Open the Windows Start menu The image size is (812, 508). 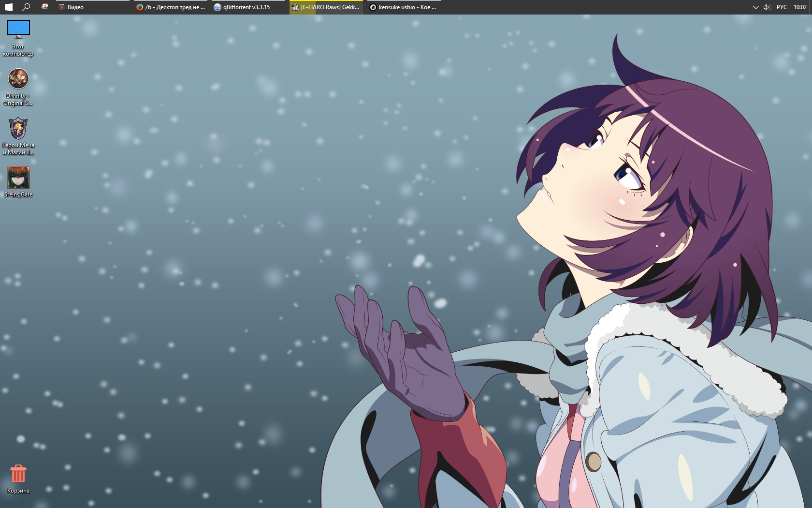9,7
